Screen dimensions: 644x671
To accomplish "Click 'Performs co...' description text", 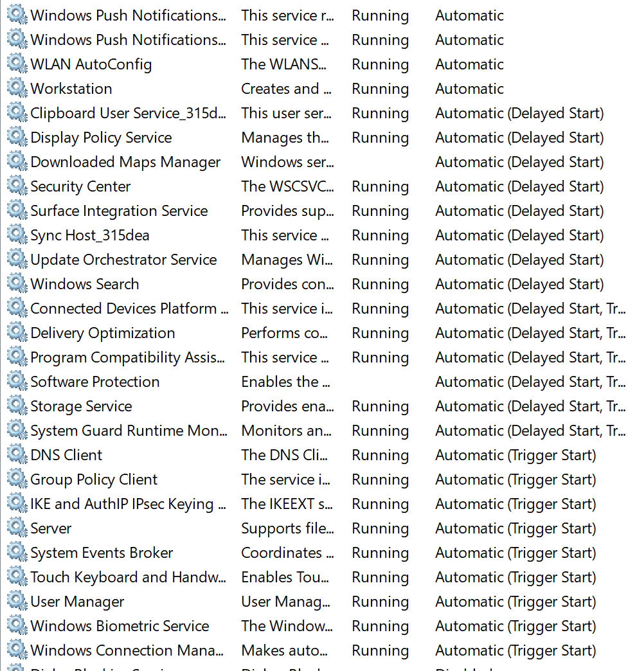I will [285, 333].
